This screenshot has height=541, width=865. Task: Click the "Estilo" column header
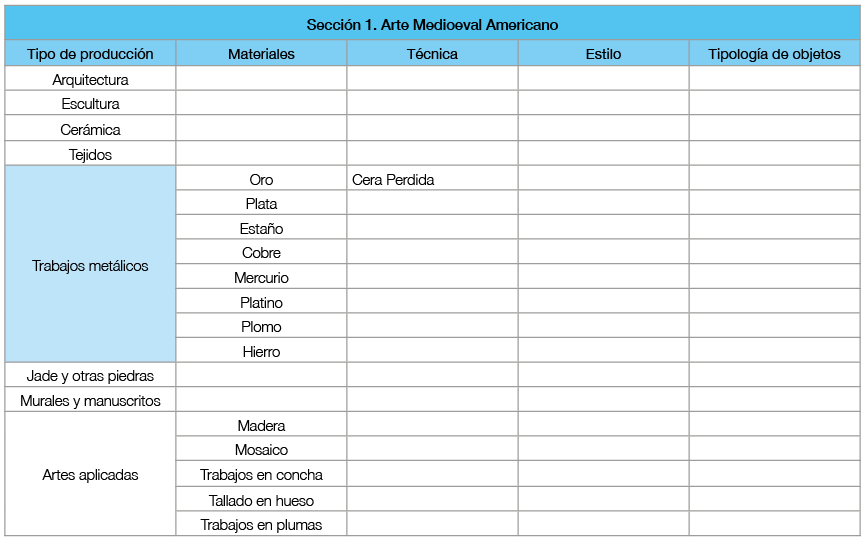pyautogui.click(x=603, y=54)
